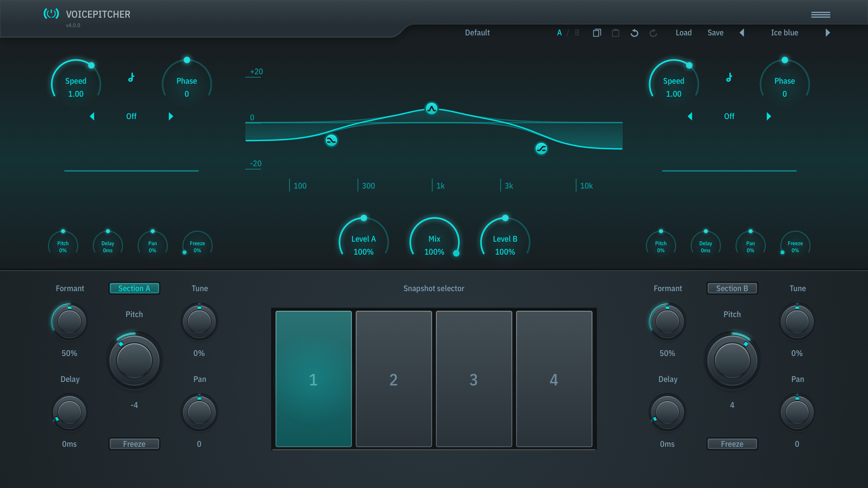The width and height of the screenshot is (868, 488).
Task: Open the hamburger menu icon
Action: point(820,15)
